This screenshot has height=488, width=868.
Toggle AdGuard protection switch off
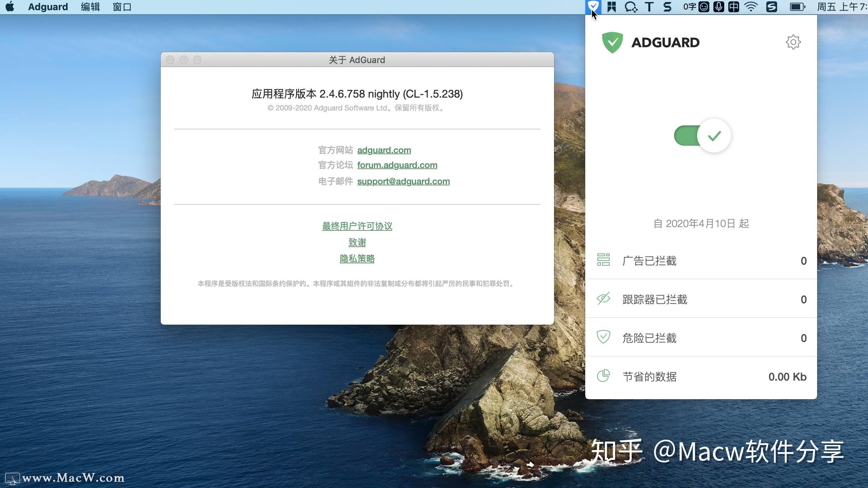click(x=702, y=136)
